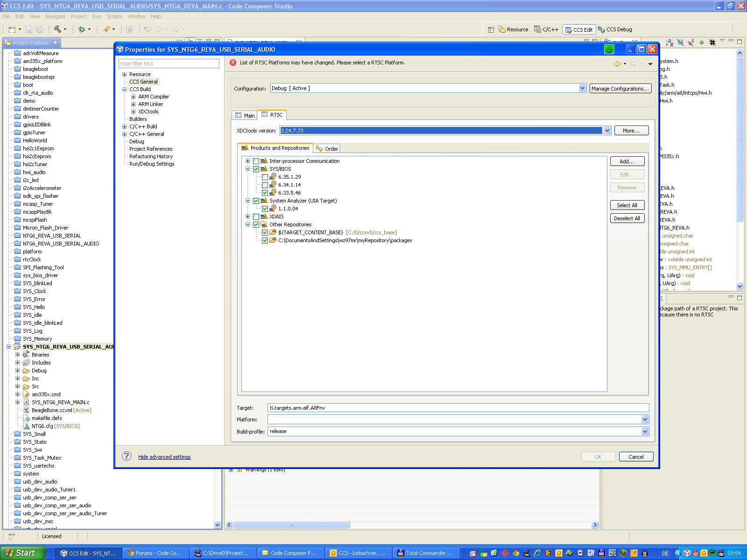
Task: Click the editor's horizontal scrollbar thumb
Action: (x=292, y=525)
